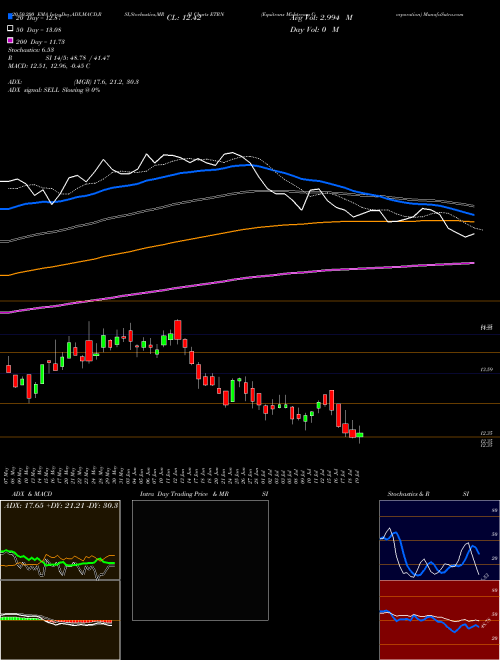Click the 'Avg Vol: 2.994 M' text

(x=321, y=18)
